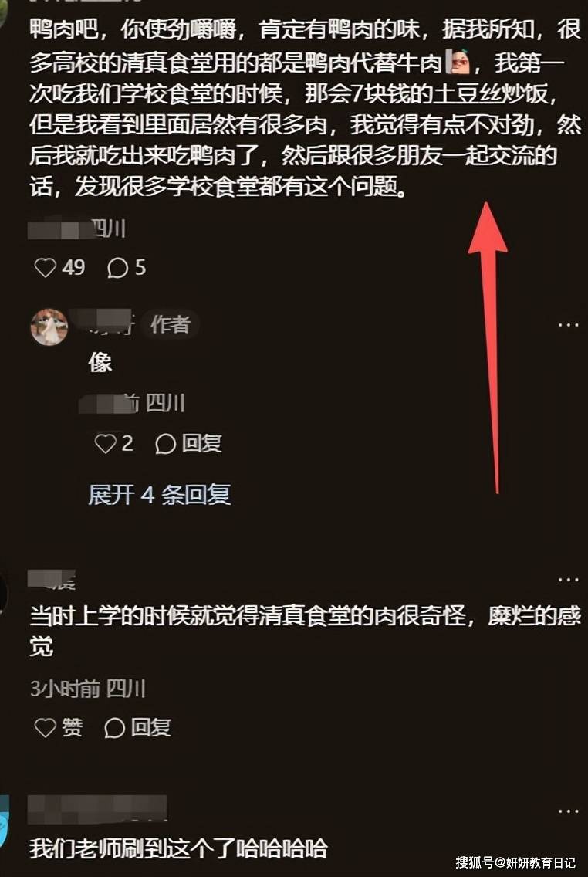
Task: Expand 展开 4 条回复 thread
Action: [159, 494]
